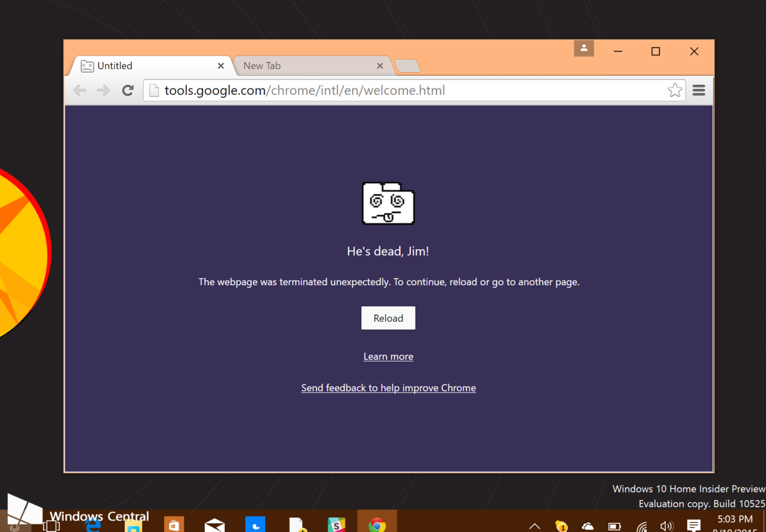The image size is (766, 532).
Task: Click the volume speaker tray icon
Action: [667, 526]
